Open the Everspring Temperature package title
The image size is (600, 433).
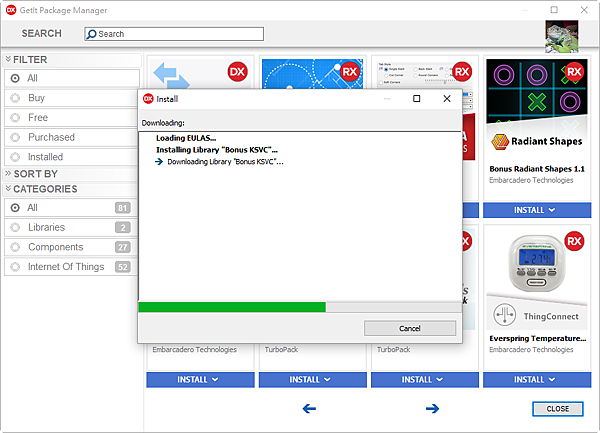[x=538, y=339]
